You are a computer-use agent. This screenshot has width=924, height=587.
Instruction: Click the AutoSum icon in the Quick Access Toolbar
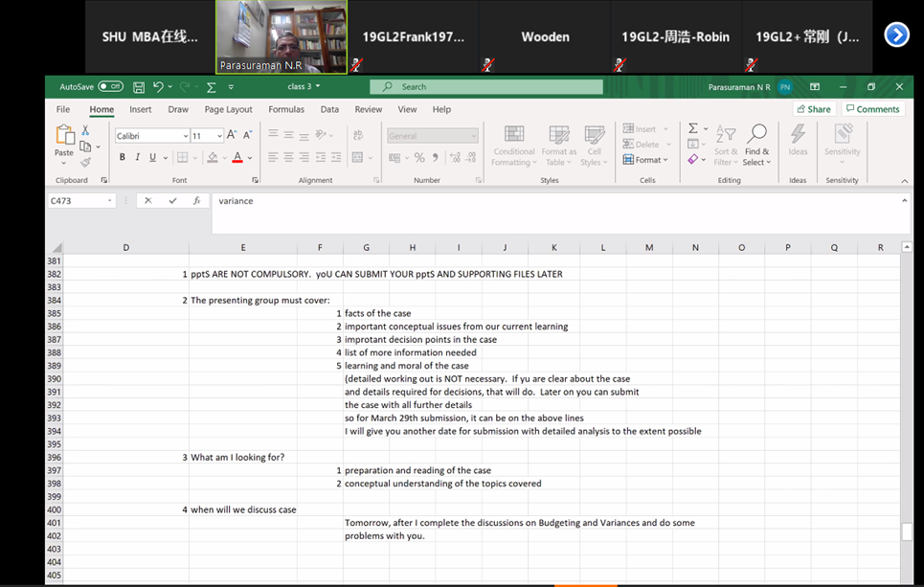(x=211, y=87)
